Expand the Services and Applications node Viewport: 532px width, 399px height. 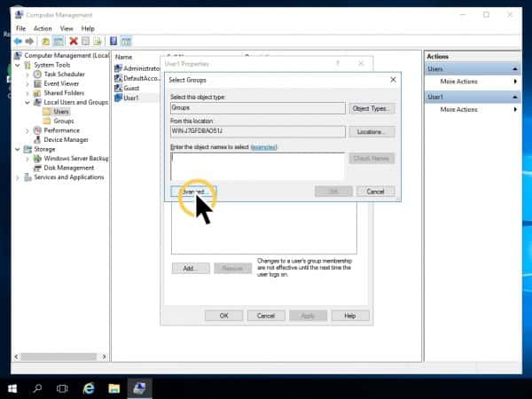(17, 177)
